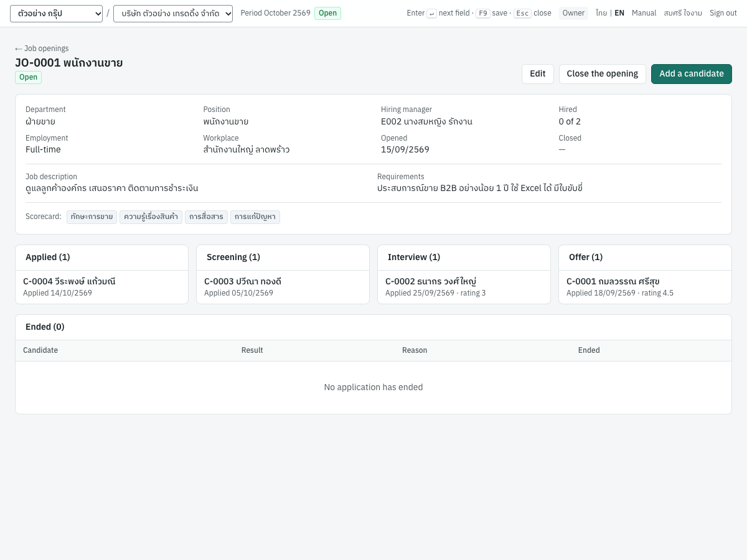
Task: Click the การแก้ปัญหา scorecard tag
Action: 255,217
